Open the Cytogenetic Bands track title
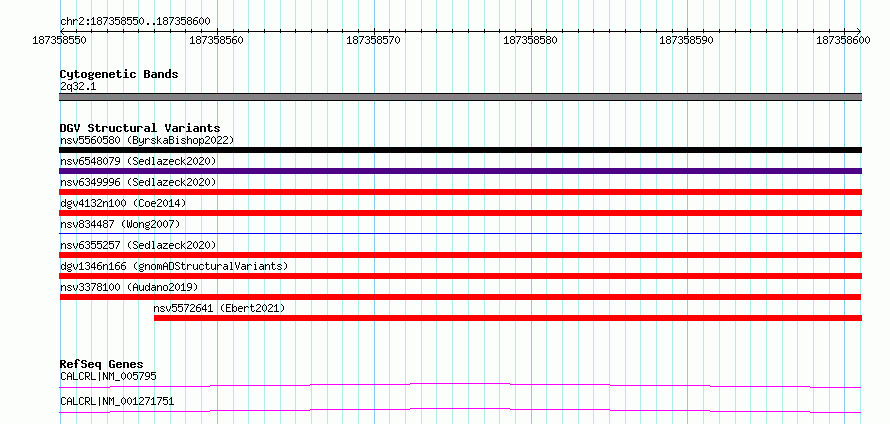 tap(119, 74)
